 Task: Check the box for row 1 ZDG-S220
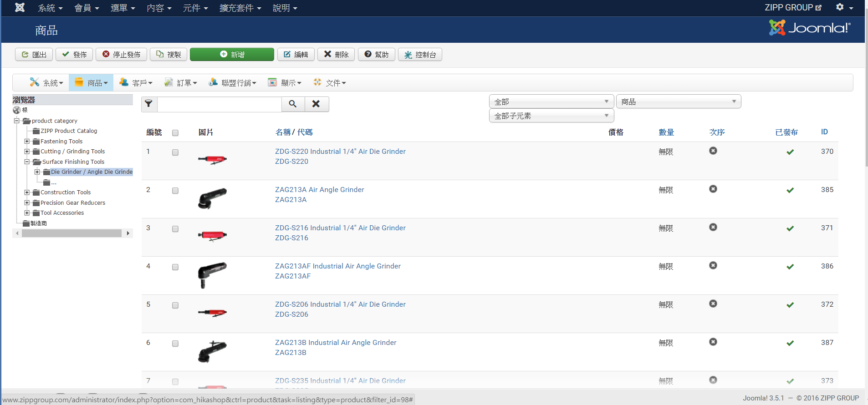coord(175,152)
